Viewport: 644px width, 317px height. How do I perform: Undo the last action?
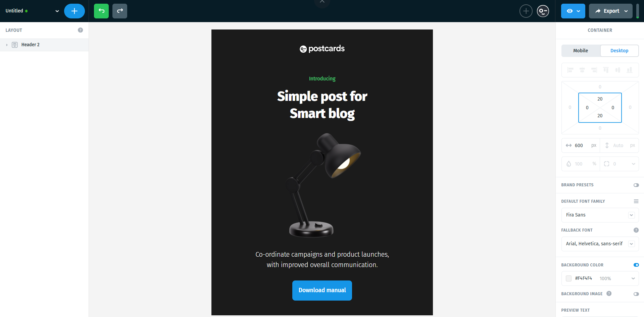(x=101, y=11)
